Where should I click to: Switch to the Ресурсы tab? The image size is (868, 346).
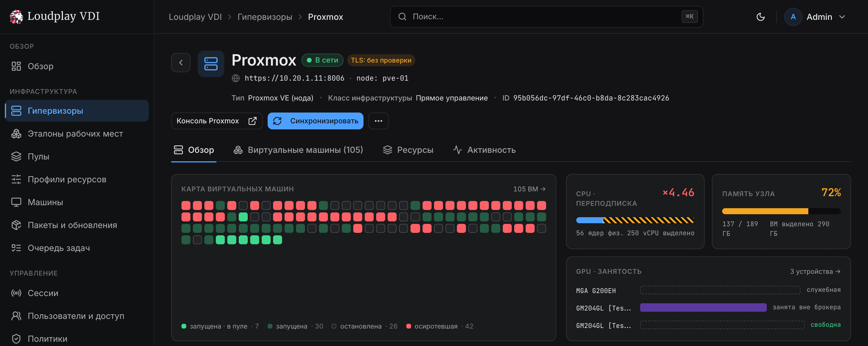pos(408,150)
